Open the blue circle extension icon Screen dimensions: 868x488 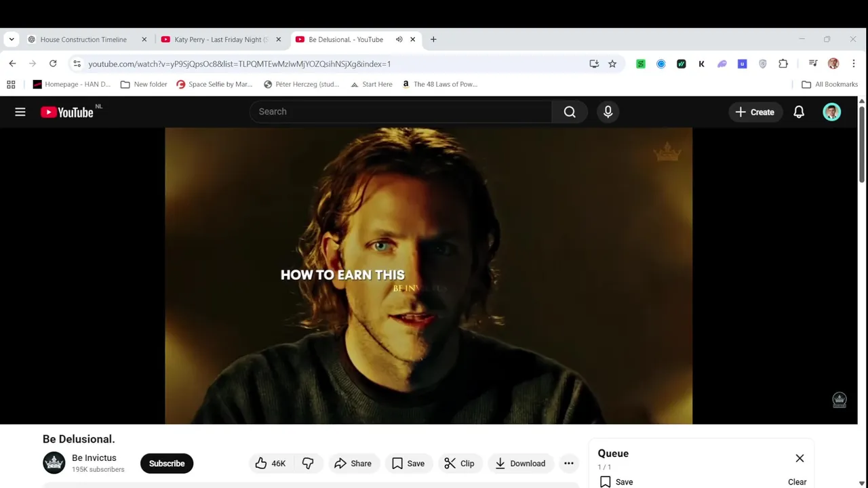(x=661, y=64)
